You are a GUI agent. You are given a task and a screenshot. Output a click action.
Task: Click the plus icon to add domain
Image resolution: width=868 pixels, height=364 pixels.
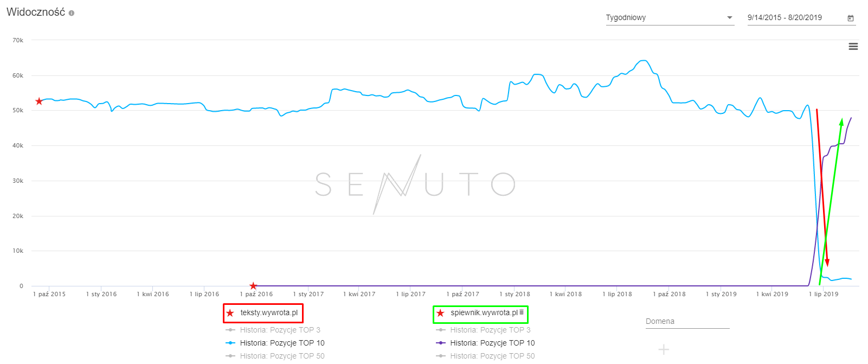point(664,350)
